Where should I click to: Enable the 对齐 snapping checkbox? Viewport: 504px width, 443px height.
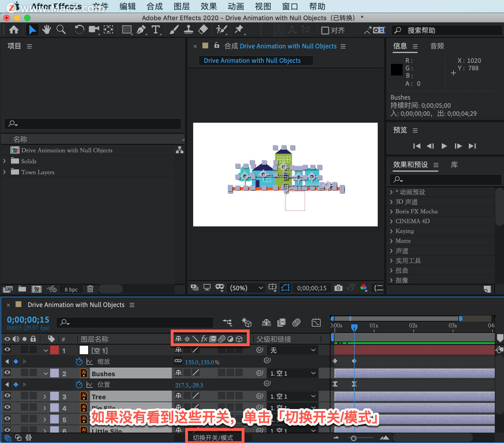[x=325, y=30]
